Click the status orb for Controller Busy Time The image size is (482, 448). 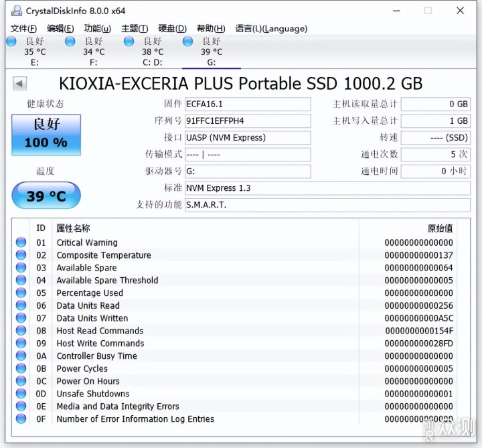21,356
